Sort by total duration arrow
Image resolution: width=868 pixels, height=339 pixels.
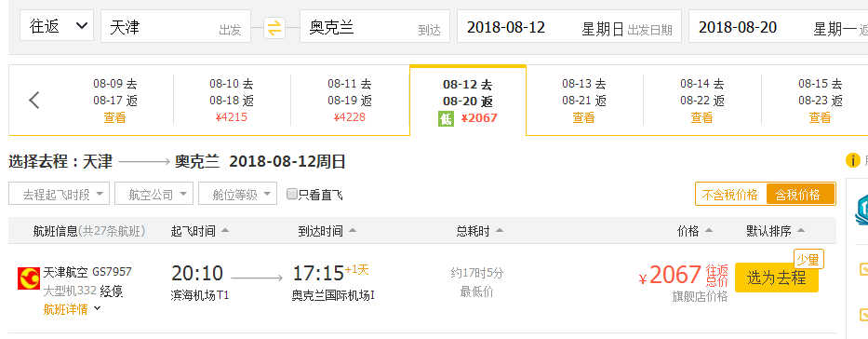click(500, 231)
